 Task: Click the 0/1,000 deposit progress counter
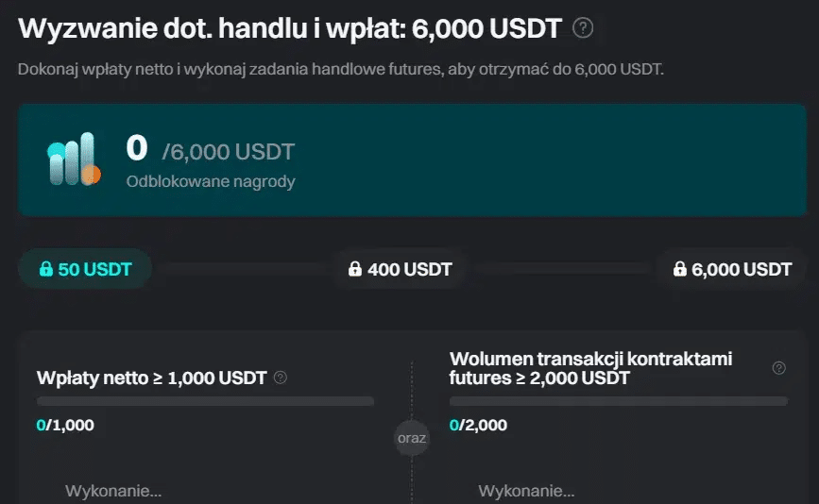65,426
